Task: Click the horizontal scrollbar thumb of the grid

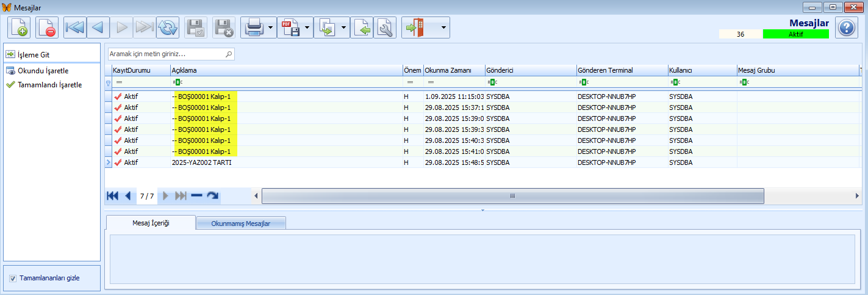Action: click(512, 196)
